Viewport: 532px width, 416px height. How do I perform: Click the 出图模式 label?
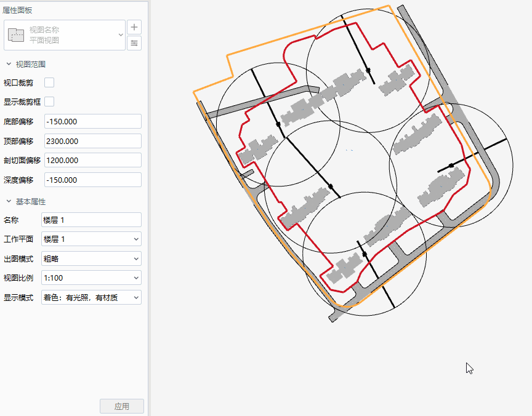[x=18, y=259]
